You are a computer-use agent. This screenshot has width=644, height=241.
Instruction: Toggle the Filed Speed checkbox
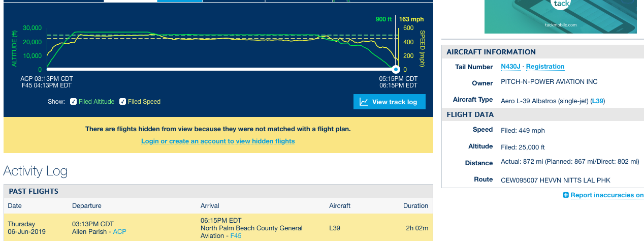(123, 102)
